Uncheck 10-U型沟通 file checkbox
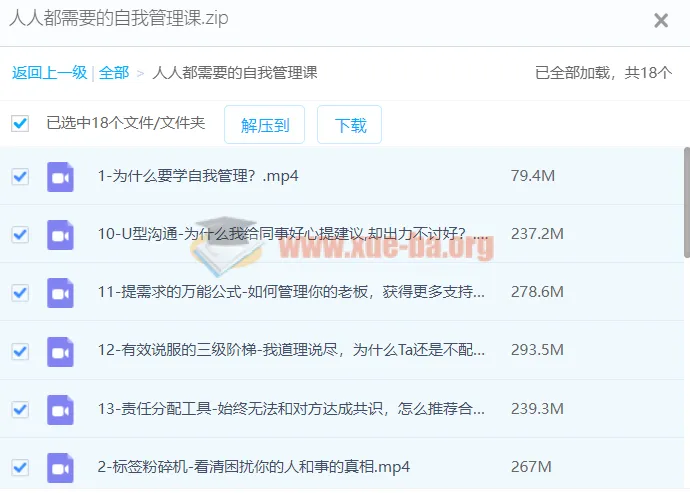 (x=20, y=235)
